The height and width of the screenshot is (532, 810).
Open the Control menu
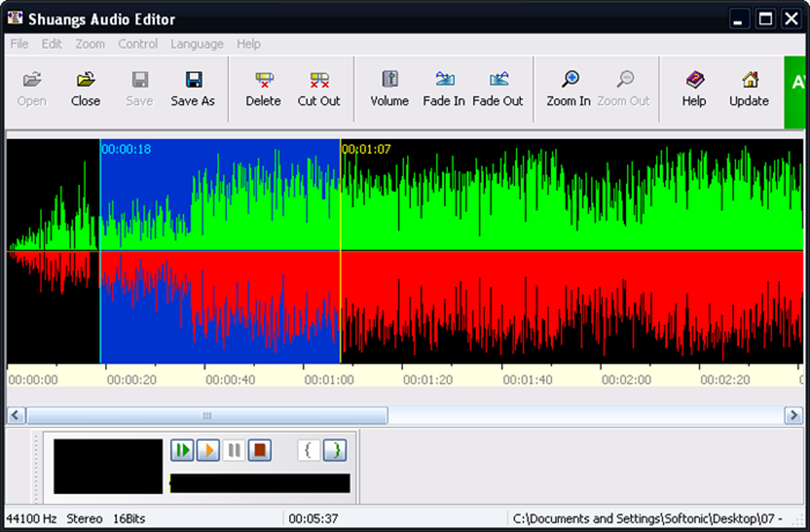pos(138,44)
